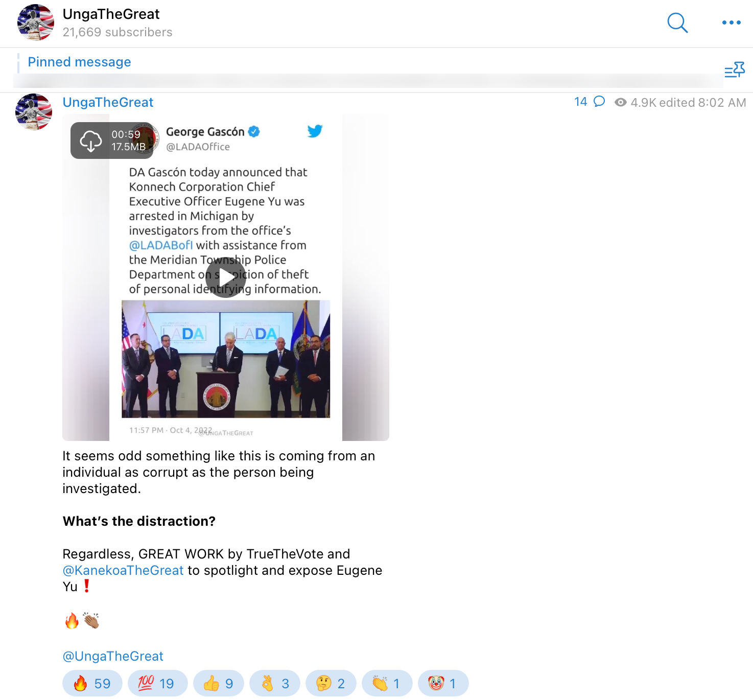Screen dimensions: 753x700
Task: Open the pinned messages list icon
Action: (x=735, y=69)
